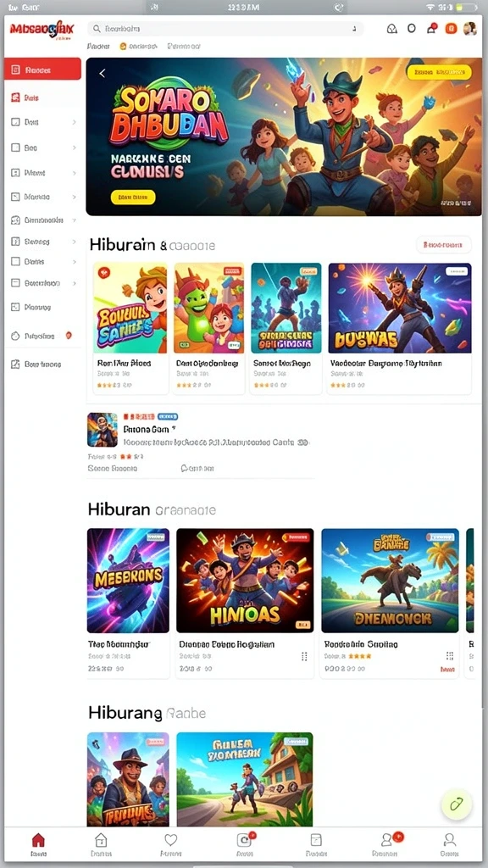Open the orange square icon in top bar
Viewport: 488px width, 868px height.
[x=451, y=28]
